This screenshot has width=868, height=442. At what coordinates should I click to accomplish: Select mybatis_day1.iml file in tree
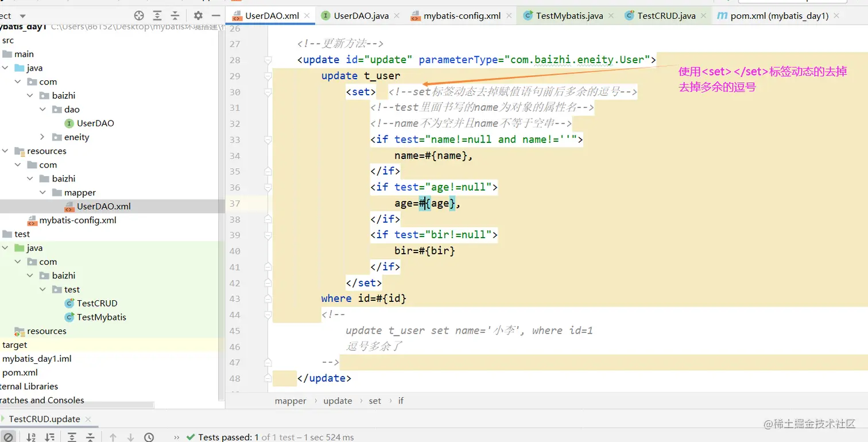pos(37,359)
